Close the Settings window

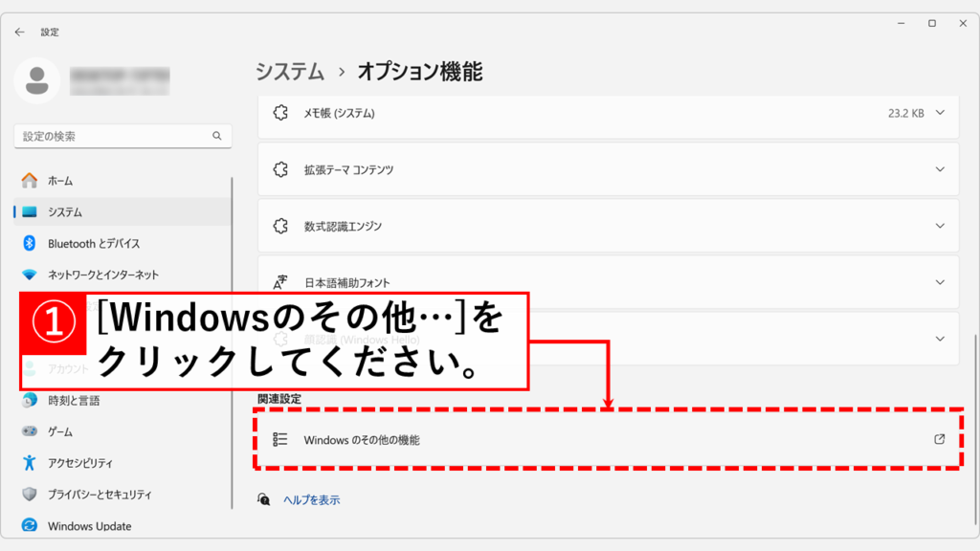963,23
